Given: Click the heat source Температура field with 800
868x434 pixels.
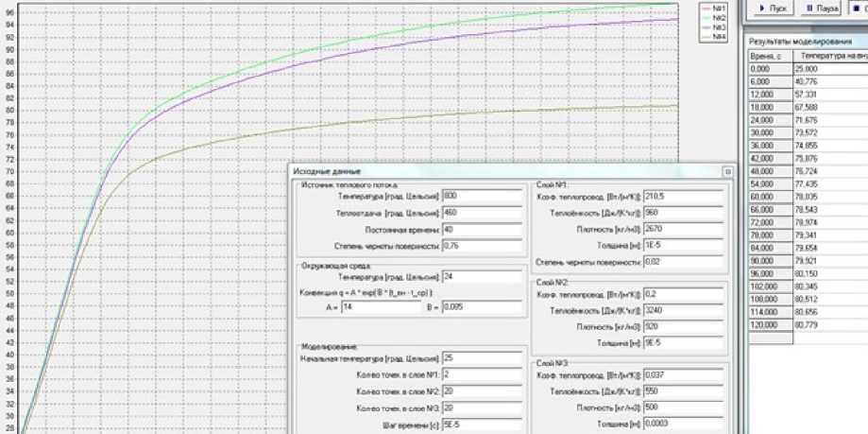Looking at the screenshot, I should [482, 197].
